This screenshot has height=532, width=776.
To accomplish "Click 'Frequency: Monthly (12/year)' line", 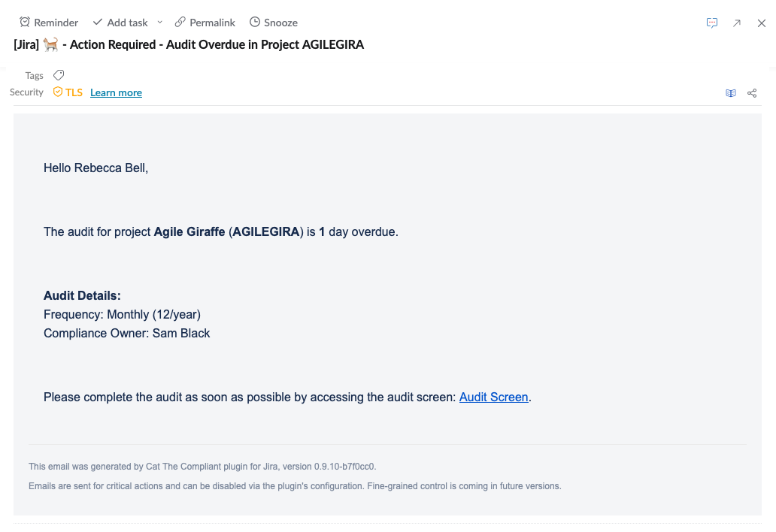I will pos(123,314).
